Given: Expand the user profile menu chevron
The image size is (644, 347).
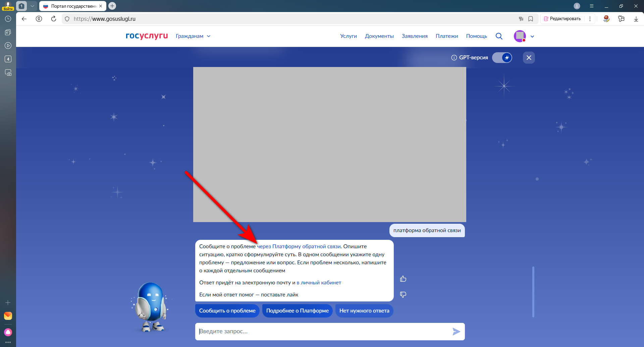Looking at the screenshot, I should pyautogui.click(x=532, y=37).
